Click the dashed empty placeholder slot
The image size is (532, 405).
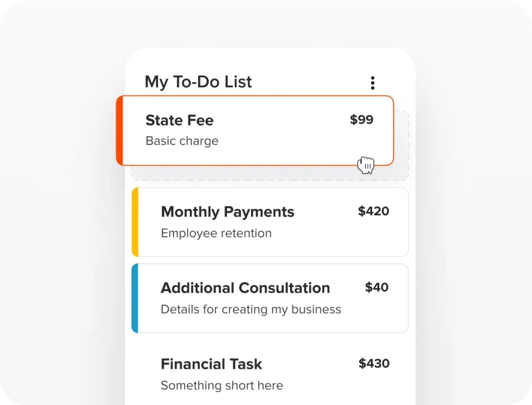click(x=270, y=173)
